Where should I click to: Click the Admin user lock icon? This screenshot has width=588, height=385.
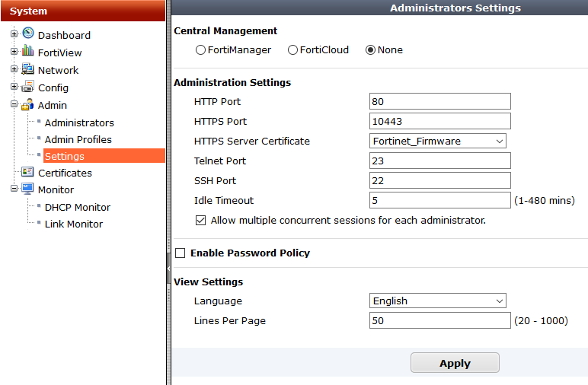(x=28, y=105)
